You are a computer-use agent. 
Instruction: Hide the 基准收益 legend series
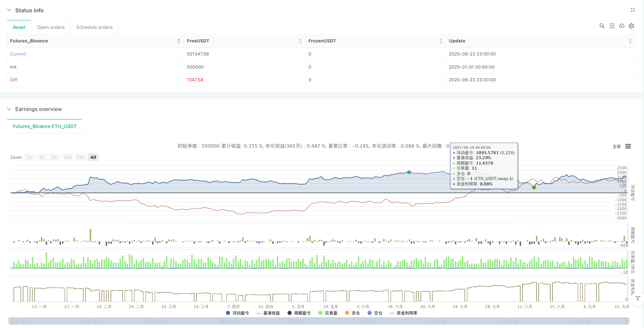(x=268, y=313)
